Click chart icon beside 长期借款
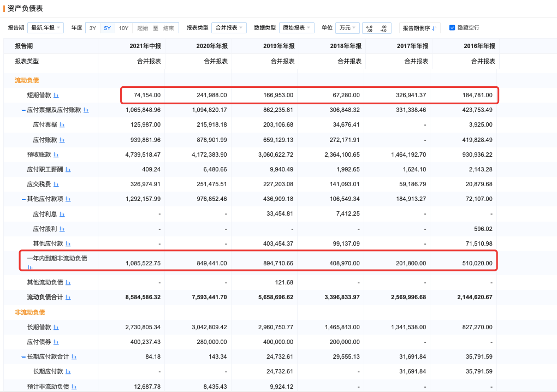 point(56,328)
